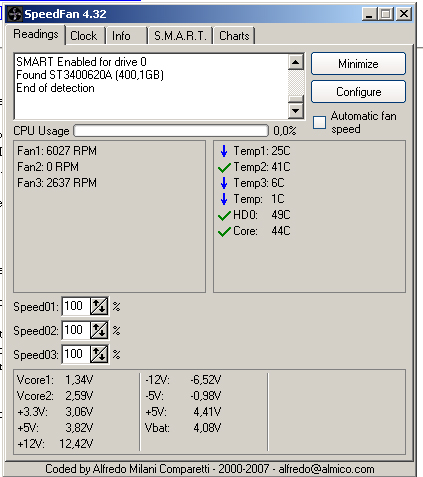Select the Fan1: 6027 RPM reading
Screen dimensions: 423x477
click(57, 151)
